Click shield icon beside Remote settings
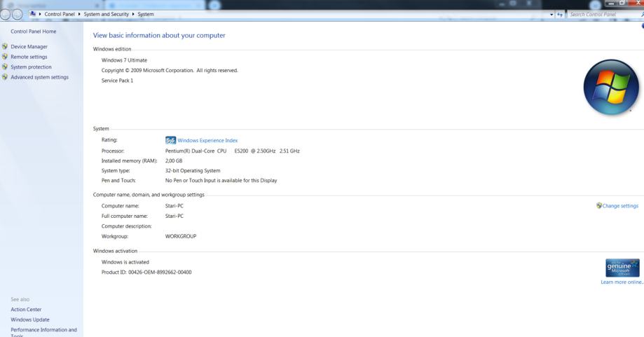This screenshot has width=644, height=337. [5, 57]
